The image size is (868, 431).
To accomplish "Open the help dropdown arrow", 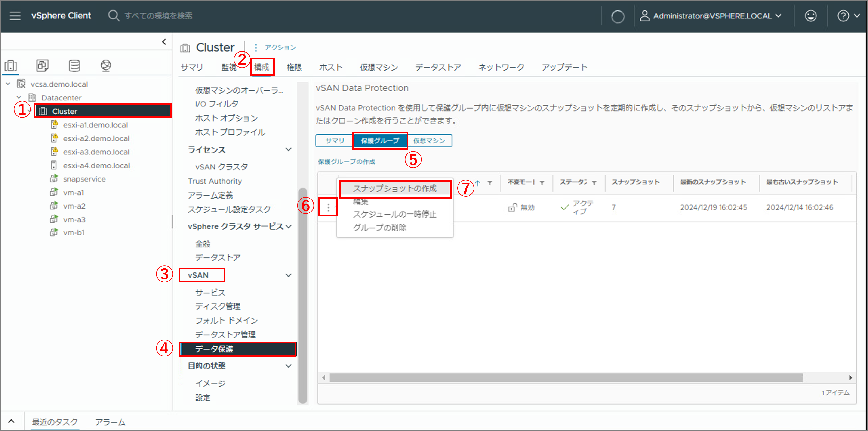I will click(857, 16).
